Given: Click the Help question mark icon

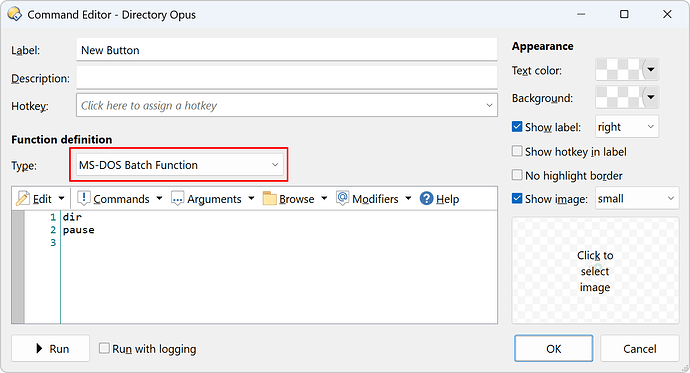Looking at the screenshot, I should (426, 199).
